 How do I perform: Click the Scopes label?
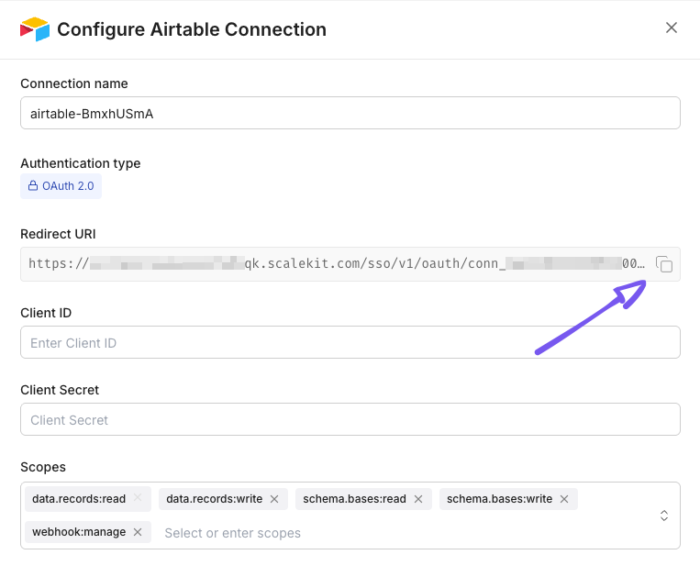tap(43, 467)
